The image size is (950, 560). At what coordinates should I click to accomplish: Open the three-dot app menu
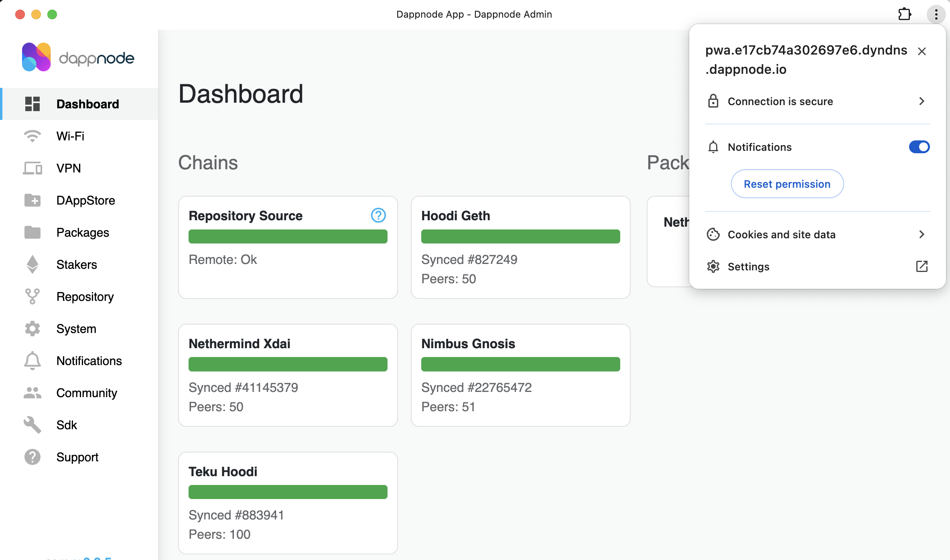[x=936, y=14]
